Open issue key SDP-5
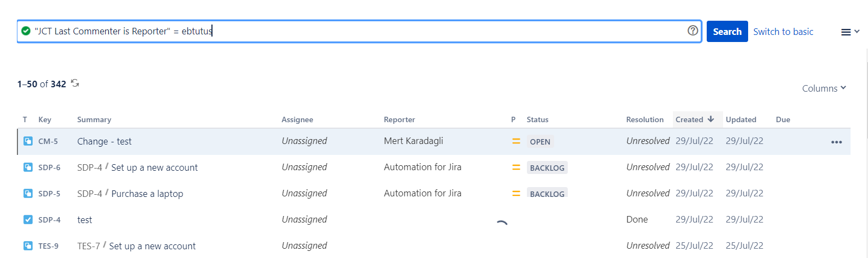This screenshot has height=258, width=868. pos(49,194)
